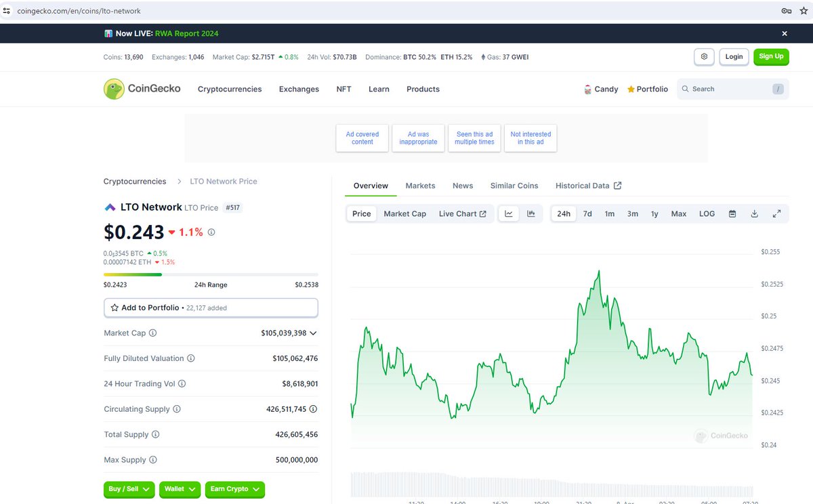Viewport: 813px width, 504px height.
Task: Switch to candlestick chart view icon
Action: 531,213
